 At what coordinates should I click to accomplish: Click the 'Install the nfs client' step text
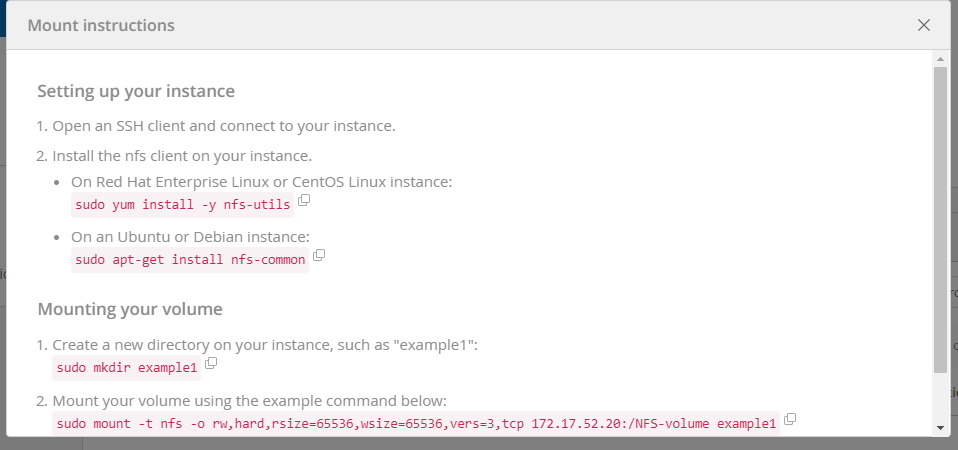182,155
